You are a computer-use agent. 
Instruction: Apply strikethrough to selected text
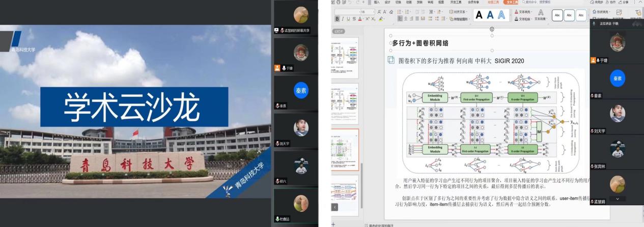354,19
